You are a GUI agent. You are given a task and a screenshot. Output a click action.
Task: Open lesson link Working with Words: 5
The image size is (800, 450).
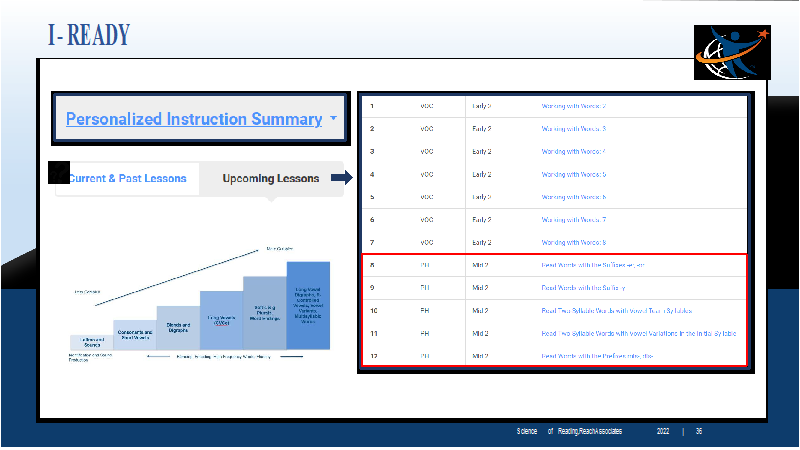coord(573,174)
